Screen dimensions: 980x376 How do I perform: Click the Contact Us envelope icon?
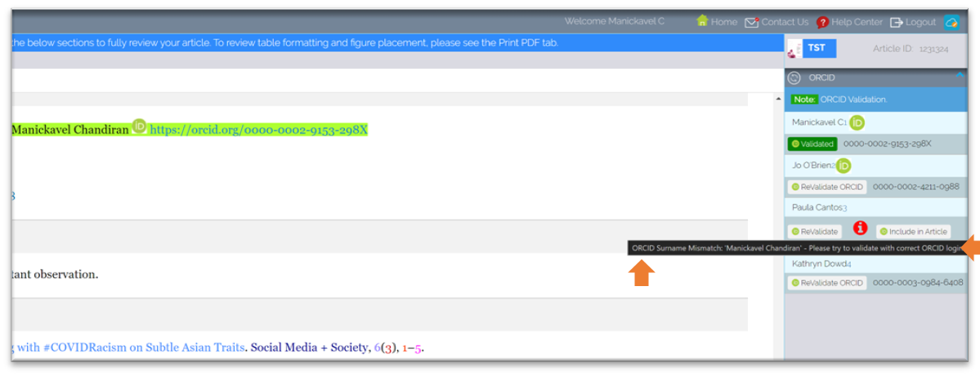(x=751, y=22)
